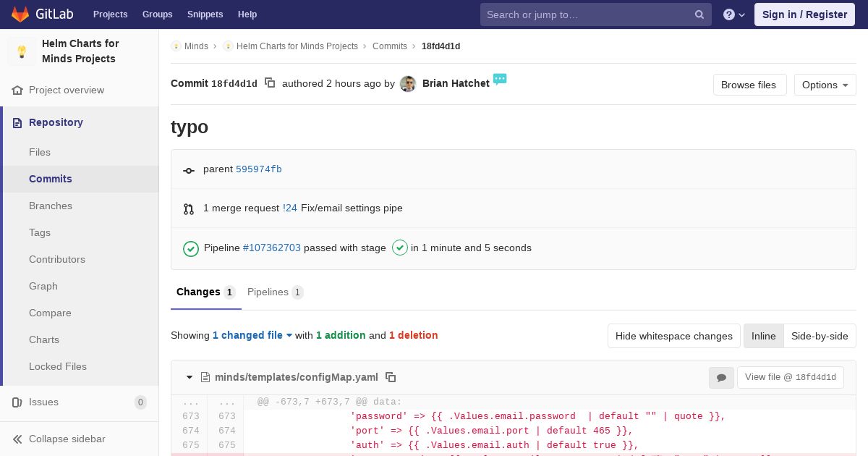This screenshot has height=456, width=868.
Task: Switch to the Pipelines tab
Action: tap(275, 292)
